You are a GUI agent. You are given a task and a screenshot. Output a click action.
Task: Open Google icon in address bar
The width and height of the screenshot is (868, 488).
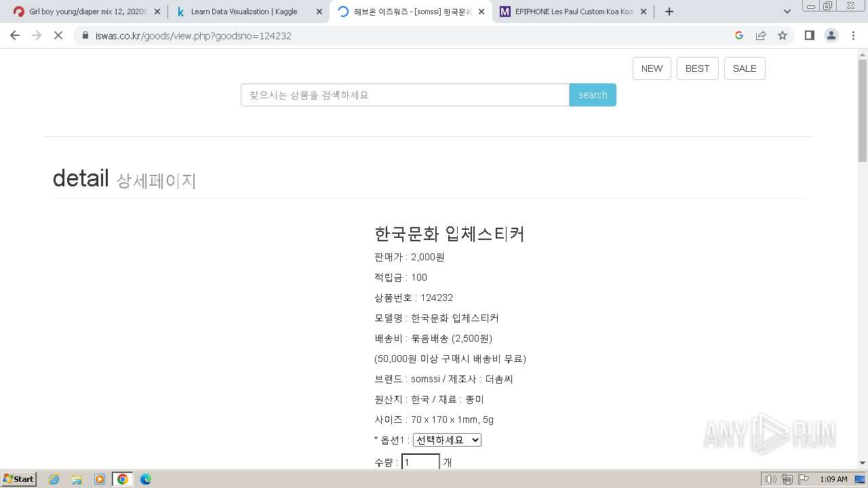pyautogui.click(x=739, y=35)
